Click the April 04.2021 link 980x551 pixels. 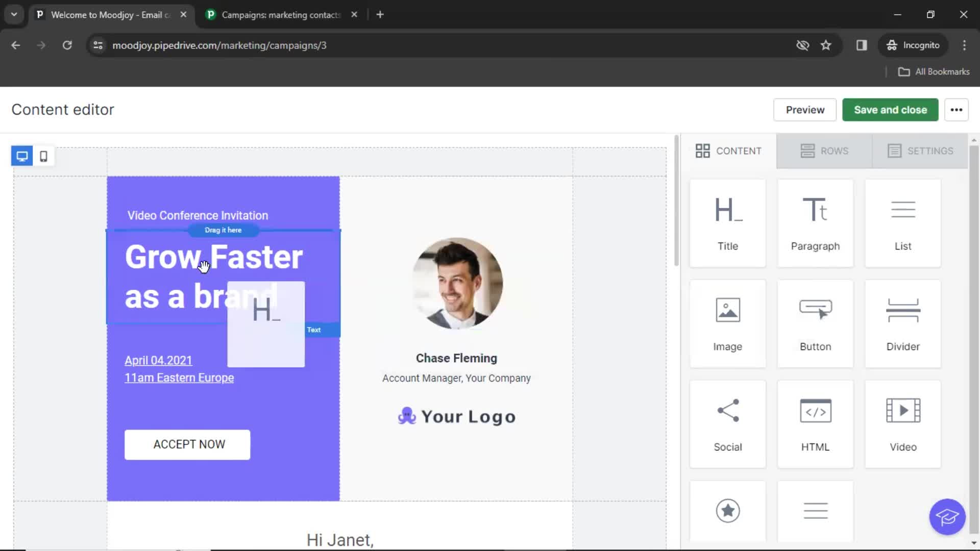[x=158, y=360]
